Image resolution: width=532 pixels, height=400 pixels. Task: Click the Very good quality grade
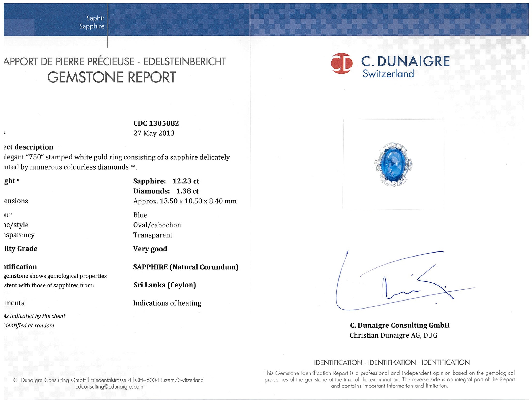pos(150,249)
